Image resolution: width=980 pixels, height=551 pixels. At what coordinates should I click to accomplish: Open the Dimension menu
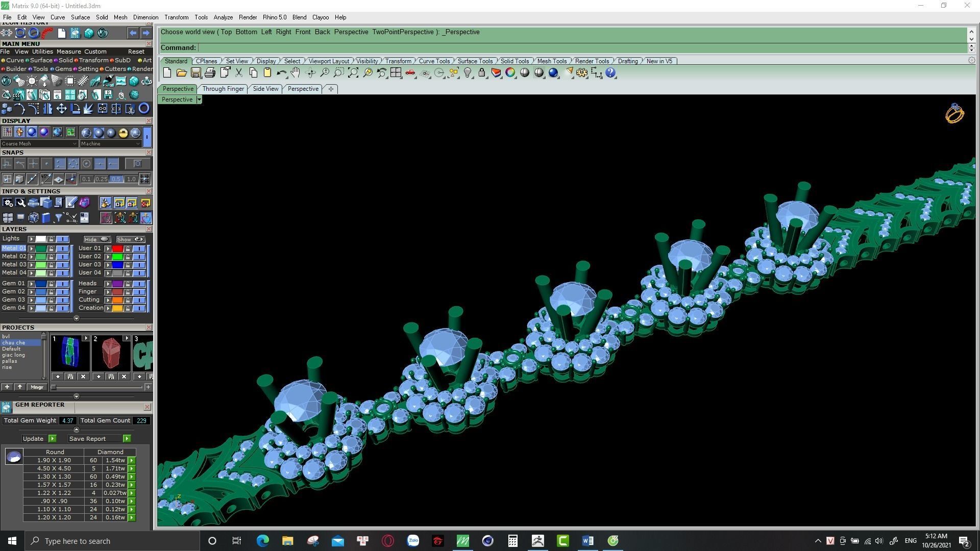(145, 17)
